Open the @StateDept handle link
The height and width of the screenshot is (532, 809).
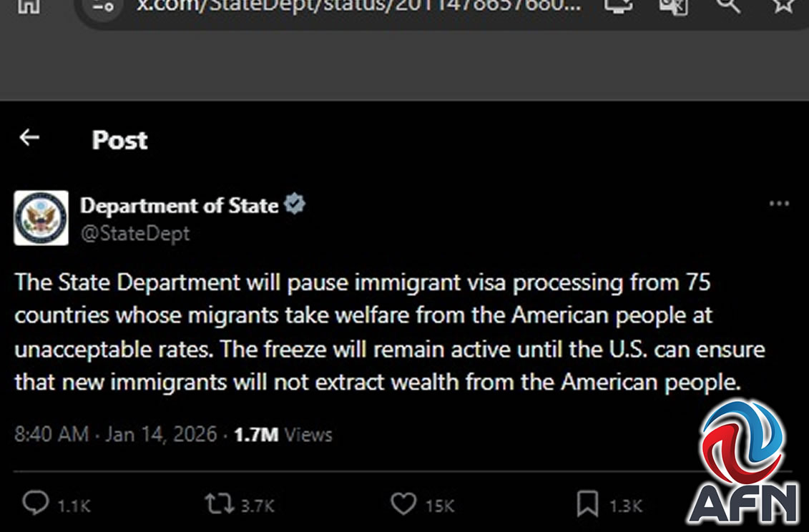[134, 233]
